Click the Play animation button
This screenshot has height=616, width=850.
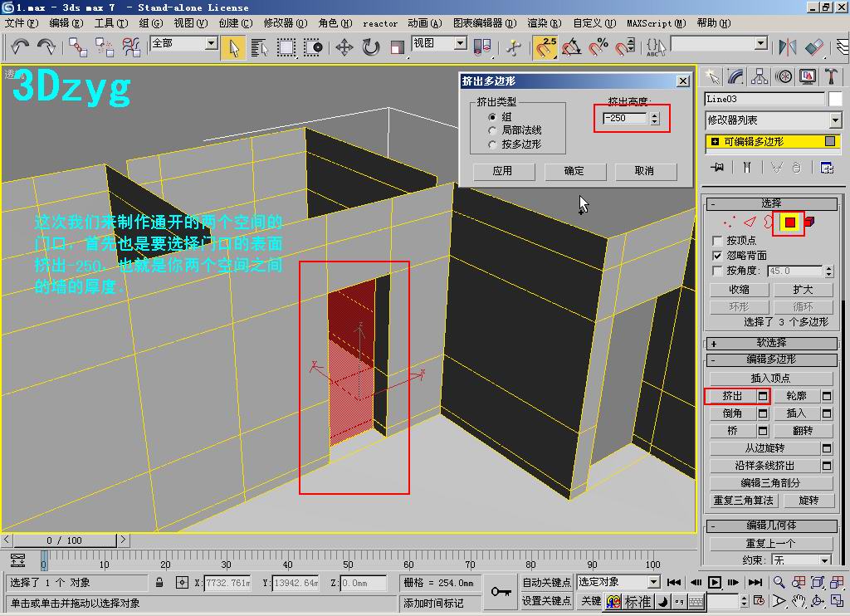tap(715, 583)
